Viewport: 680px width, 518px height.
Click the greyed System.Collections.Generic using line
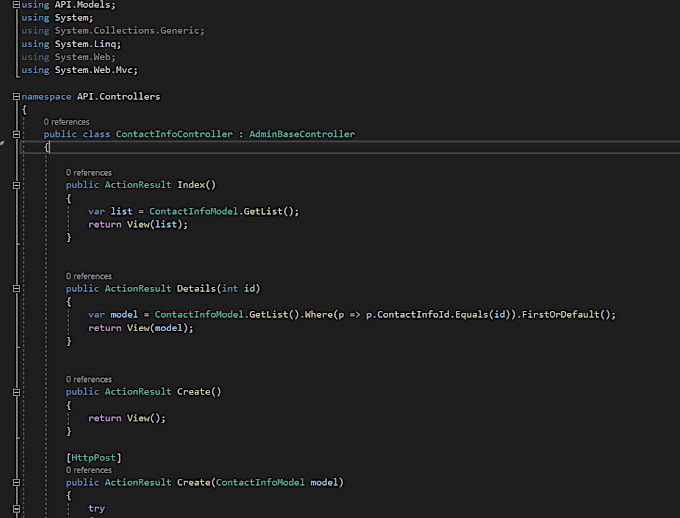tap(113, 31)
